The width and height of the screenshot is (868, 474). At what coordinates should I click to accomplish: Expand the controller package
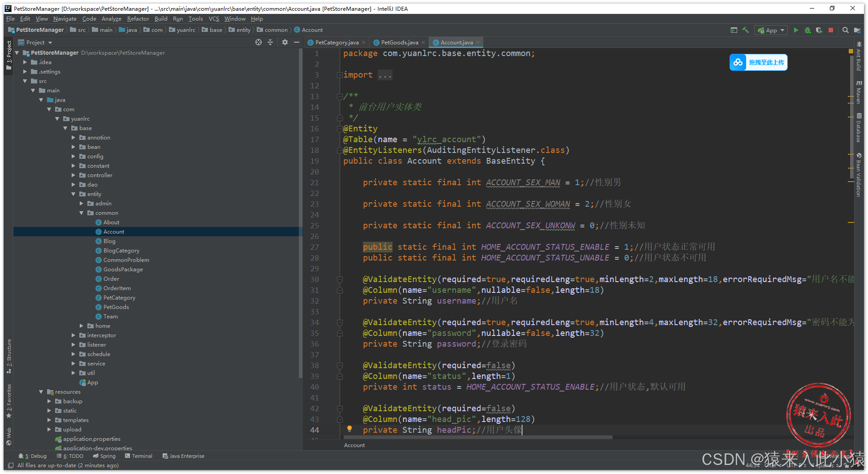click(73, 175)
